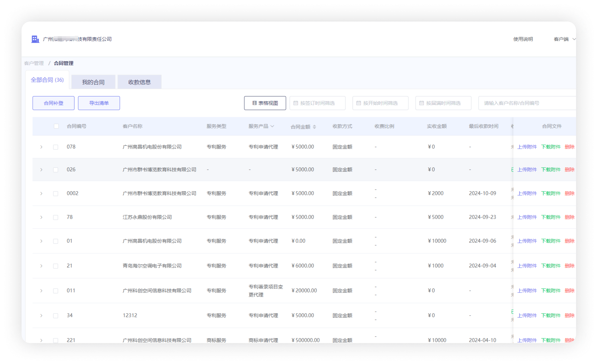This screenshot has height=364, width=597.
Task: Tick the select-all checkbox in the header
Action: [56, 126]
